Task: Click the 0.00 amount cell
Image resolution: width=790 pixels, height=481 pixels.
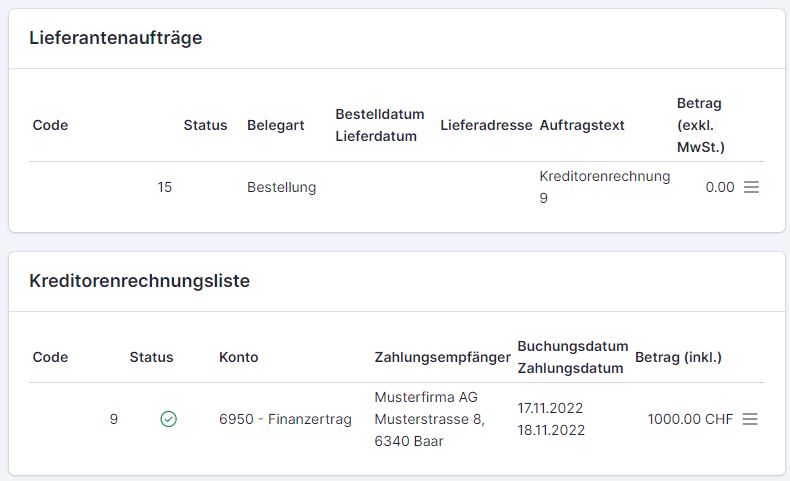Action: pyautogui.click(x=720, y=187)
